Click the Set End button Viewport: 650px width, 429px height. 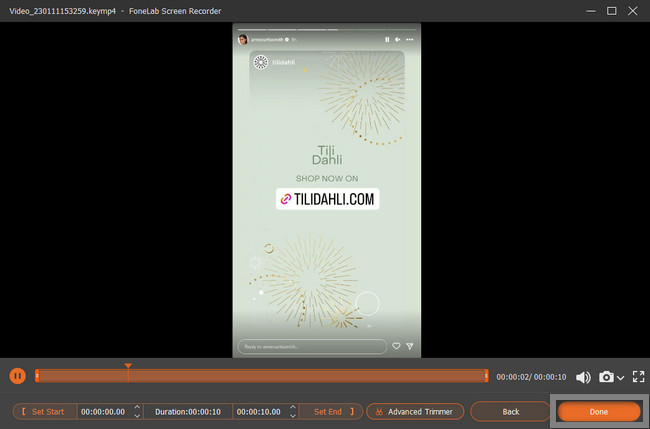coord(331,412)
